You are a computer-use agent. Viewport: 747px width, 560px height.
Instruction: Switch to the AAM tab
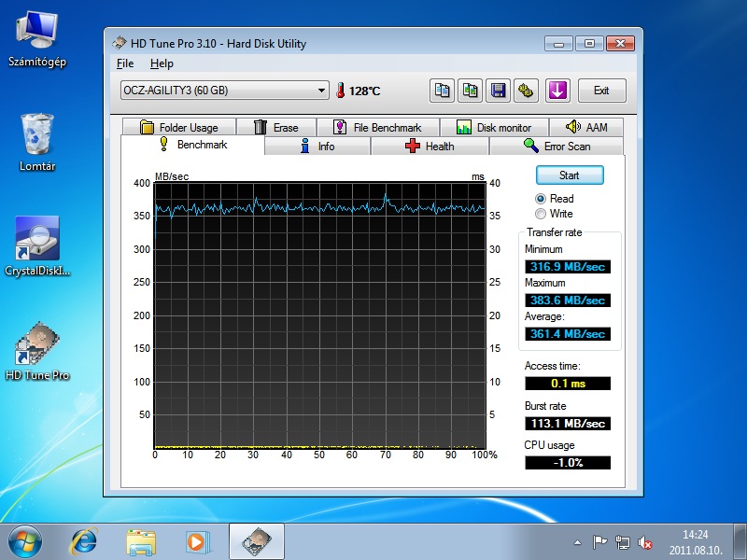pyautogui.click(x=586, y=128)
